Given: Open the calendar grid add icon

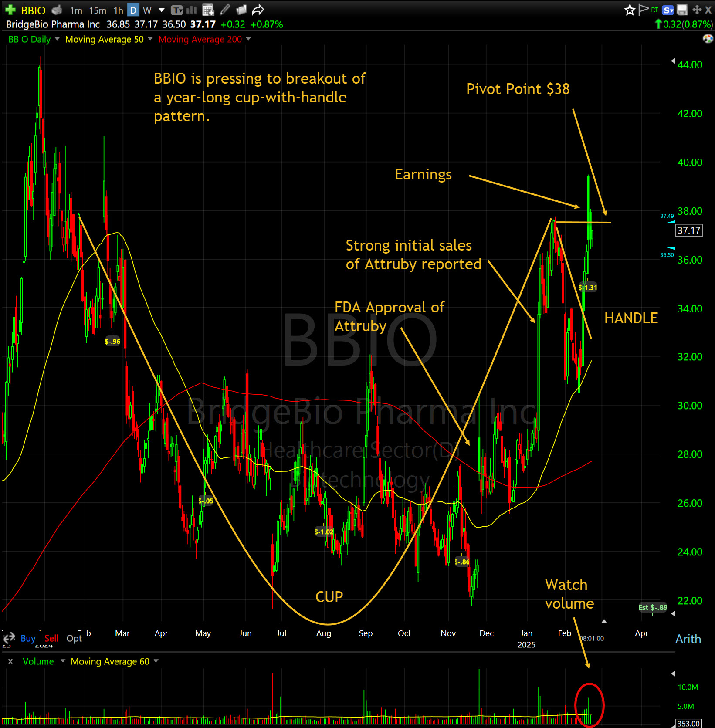Looking at the screenshot, I should point(208,10).
